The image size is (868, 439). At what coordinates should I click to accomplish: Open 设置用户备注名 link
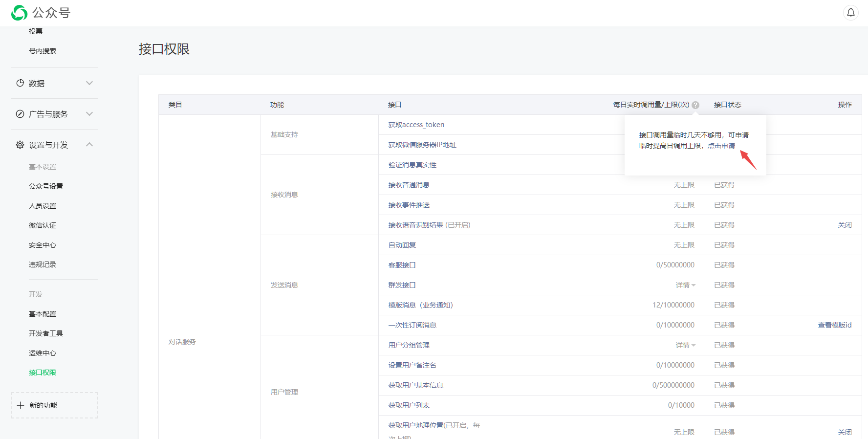412,365
